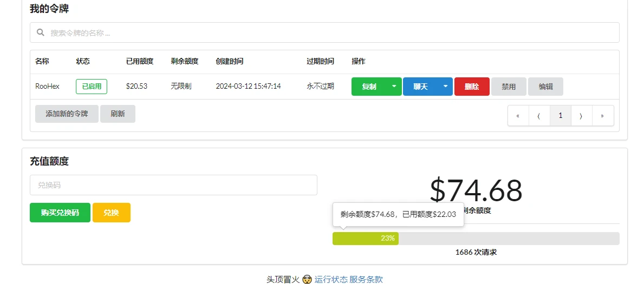This screenshot has width=644, height=284.
Task: Click the 兑换码 redemption code field
Action: coord(173,185)
